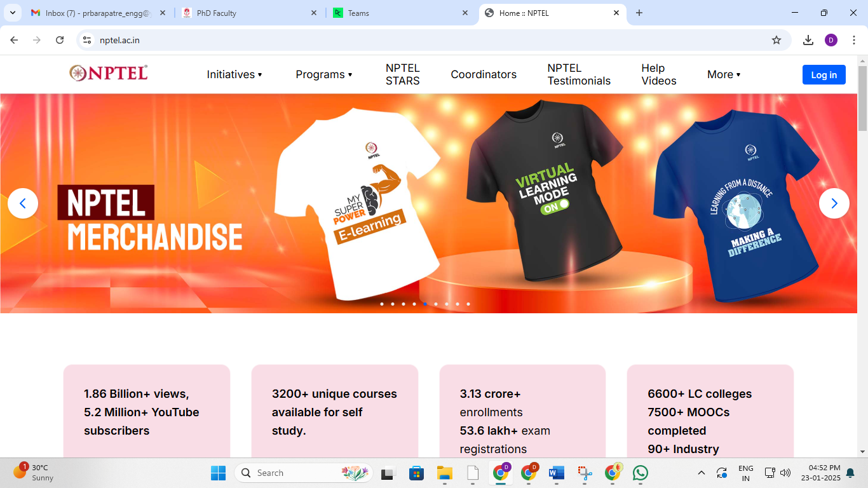
Task: Click the white My Super Power T-shirt
Action: pos(356,203)
